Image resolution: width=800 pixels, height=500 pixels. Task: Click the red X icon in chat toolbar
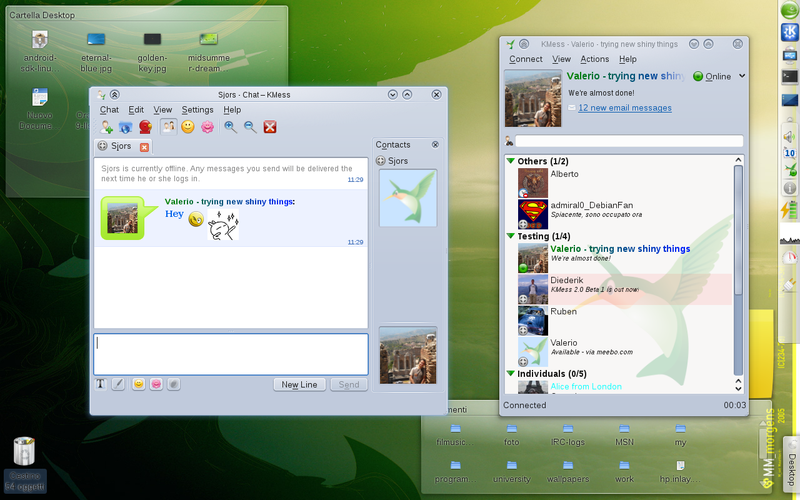[270, 127]
